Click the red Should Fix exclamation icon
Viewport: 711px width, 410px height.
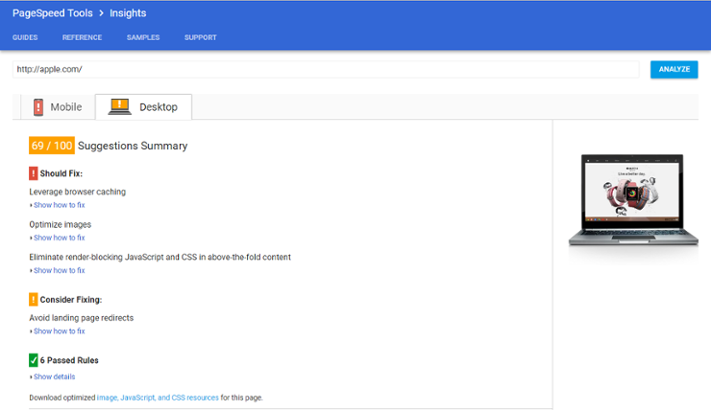pyautogui.click(x=34, y=173)
